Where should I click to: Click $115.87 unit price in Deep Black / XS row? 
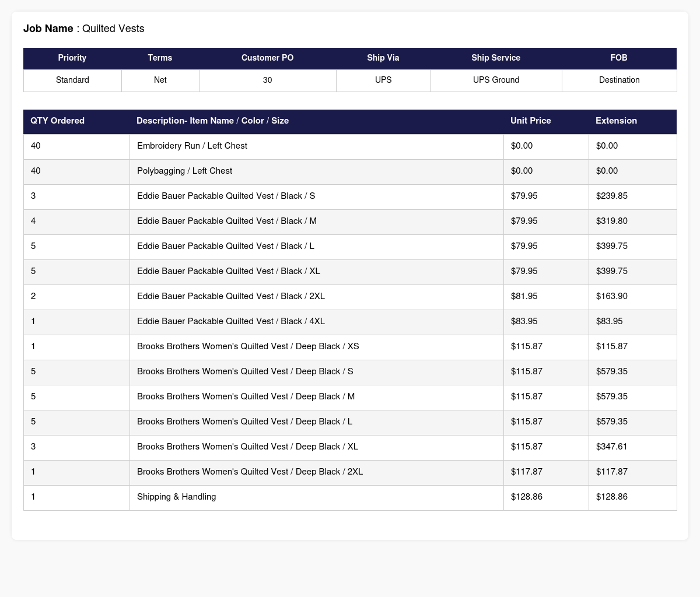coord(527,346)
